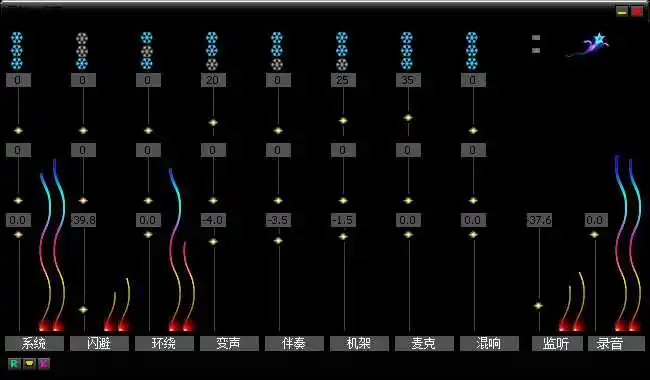Click the 录音 volume fader knob
The image size is (650, 380).
coord(594,235)
